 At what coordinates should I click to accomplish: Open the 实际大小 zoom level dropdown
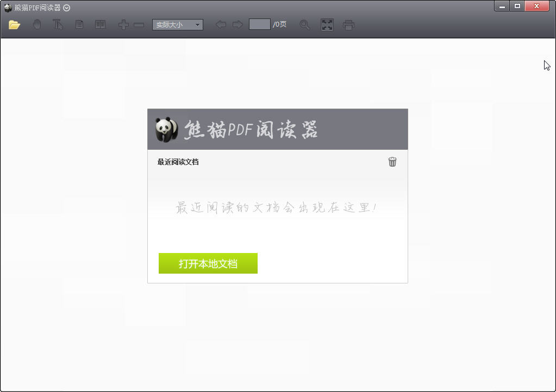[177, 24]
